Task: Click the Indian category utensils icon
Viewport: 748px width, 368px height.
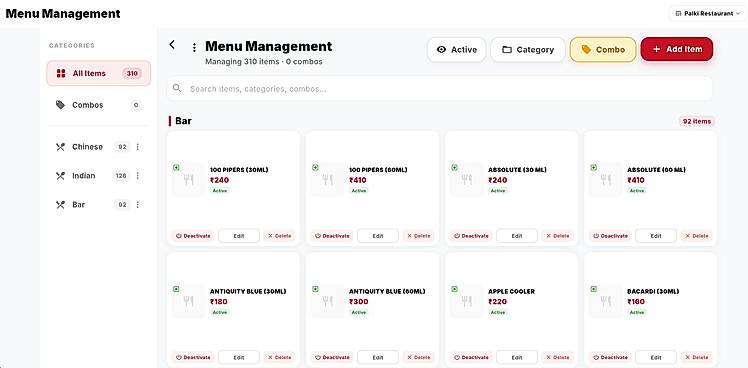Action: point(60,176)
